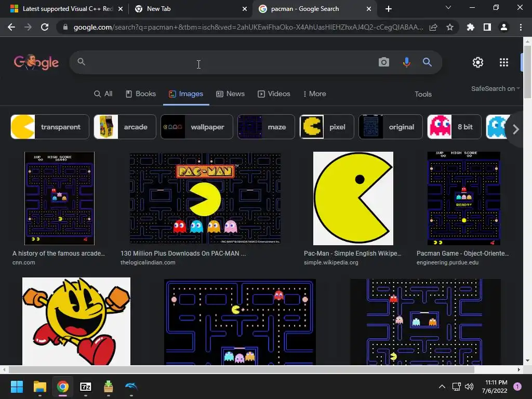This screenshot has width=532, height=399.
Task: Open the Windows Start menu
Action: (17, 387)
